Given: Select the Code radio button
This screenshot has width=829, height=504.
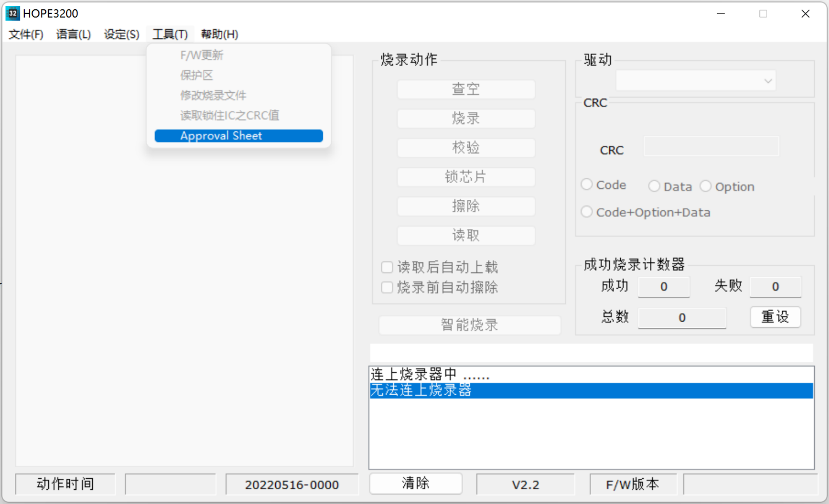Looking at the screenshot, I should (x=587, y=185).
